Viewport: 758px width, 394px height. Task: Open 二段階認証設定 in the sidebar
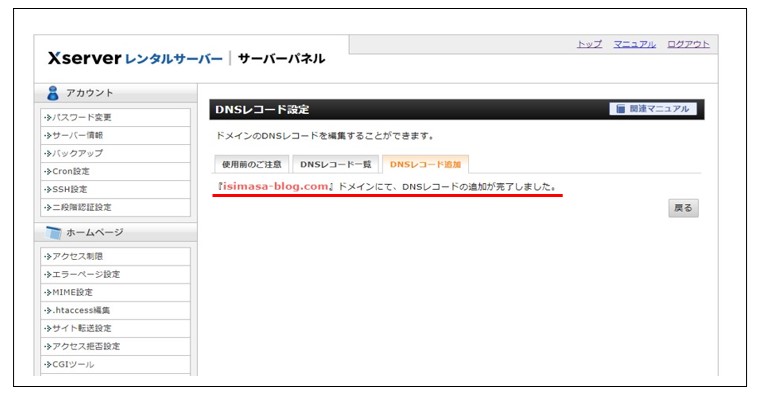[116, 207]
